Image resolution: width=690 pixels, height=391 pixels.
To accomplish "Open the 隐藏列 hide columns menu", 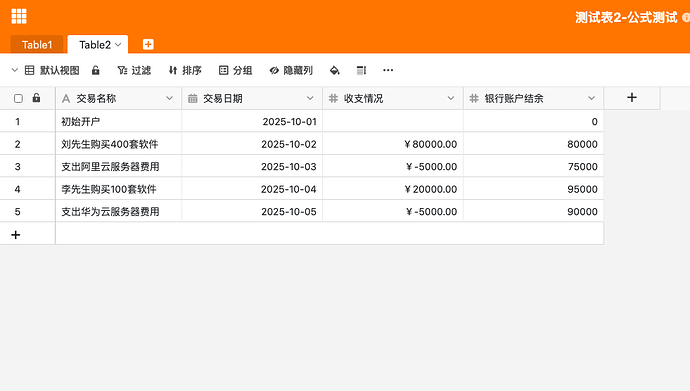I will pos(291,70).
